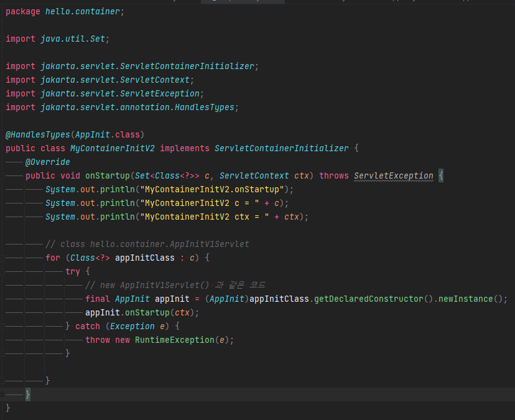Collapse the try block fold marker
The width and height of the screenshot is (515, 420).
point(2,272)
